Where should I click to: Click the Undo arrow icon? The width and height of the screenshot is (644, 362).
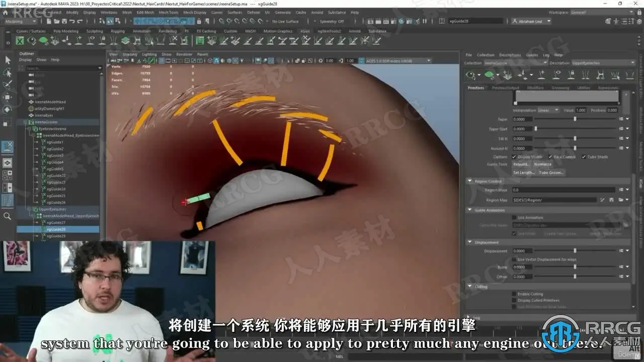pos(72,21)
